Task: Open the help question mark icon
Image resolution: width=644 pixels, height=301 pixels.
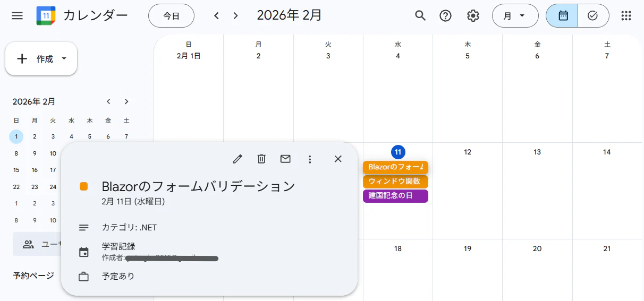Action: (x=446, y=16)
